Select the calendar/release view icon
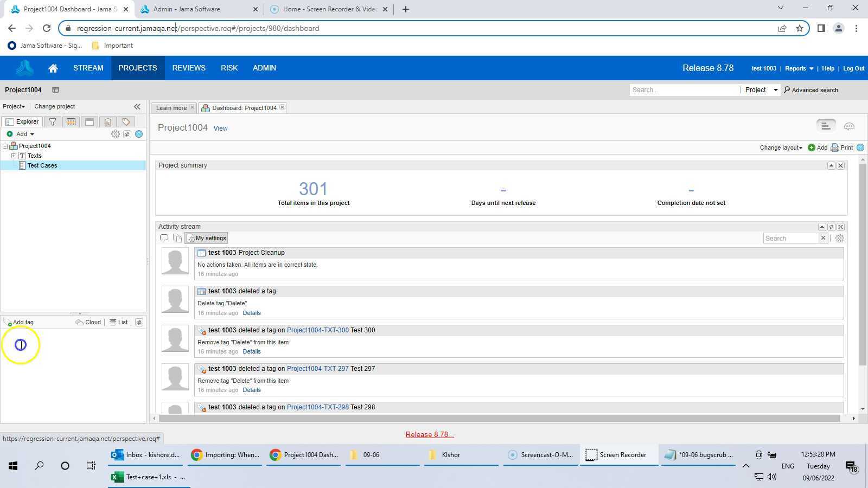This screenshot has height=488, width=868. [71, 121]
